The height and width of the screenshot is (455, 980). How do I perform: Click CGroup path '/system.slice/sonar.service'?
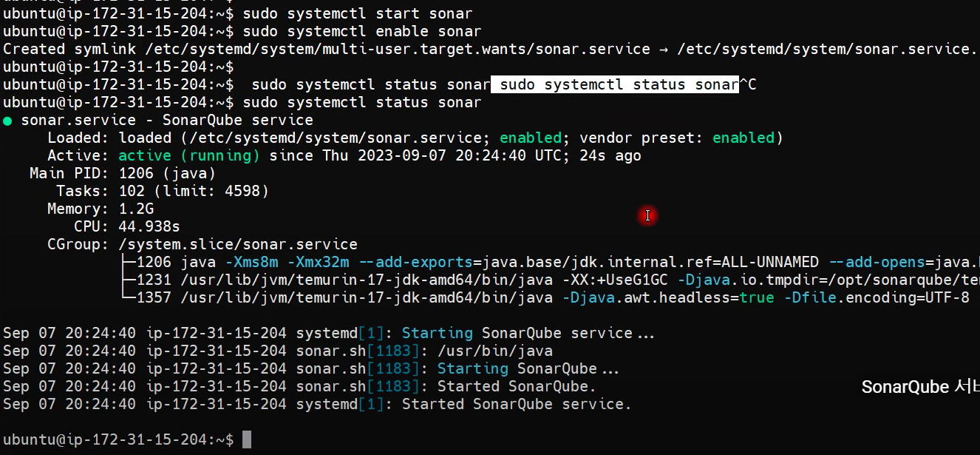point(238,244)
